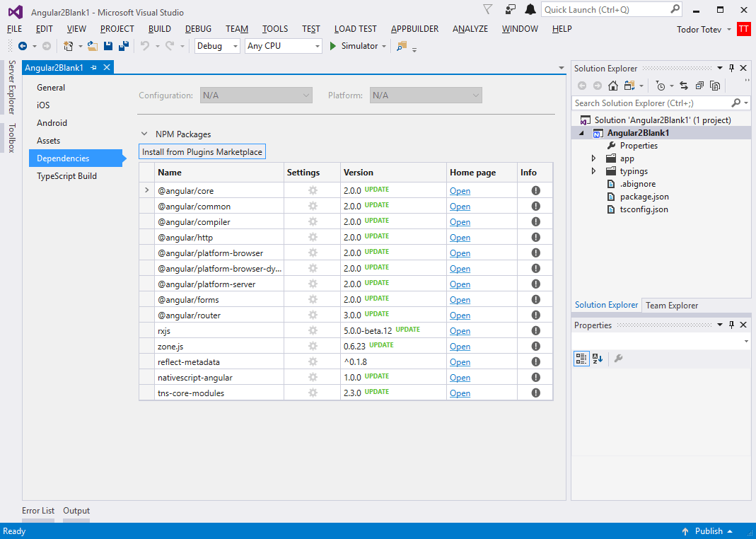The image size is (756, 539).
Task: Select the Android settings tab
Action: coord(52,123)
